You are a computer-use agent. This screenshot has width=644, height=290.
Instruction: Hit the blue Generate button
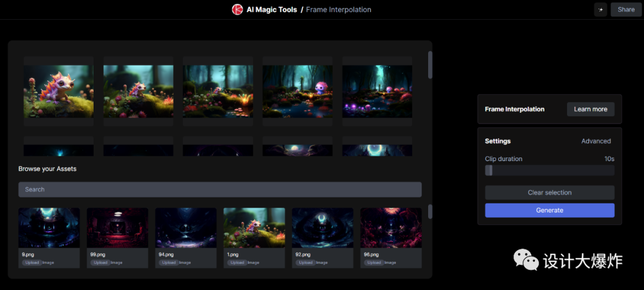549,210
